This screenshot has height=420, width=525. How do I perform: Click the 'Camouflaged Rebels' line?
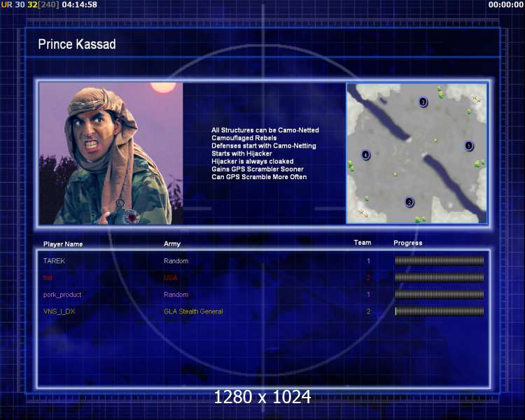click(244, 138)
